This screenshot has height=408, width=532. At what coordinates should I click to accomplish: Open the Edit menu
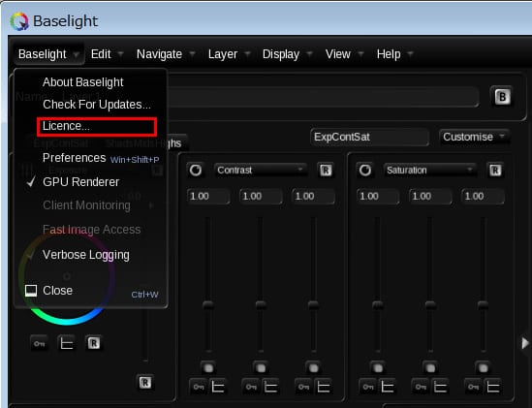[107, 54]
